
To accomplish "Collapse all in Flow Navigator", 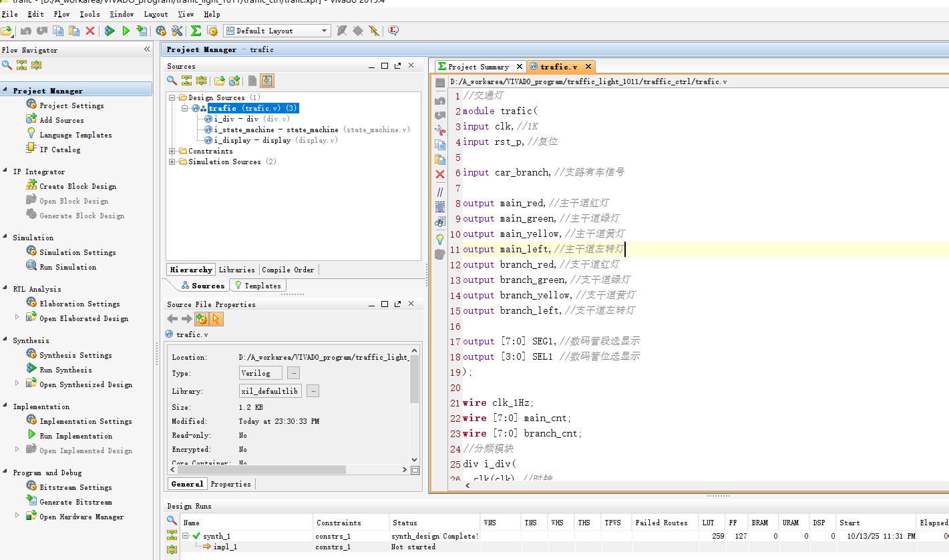I will coord(22,65).
